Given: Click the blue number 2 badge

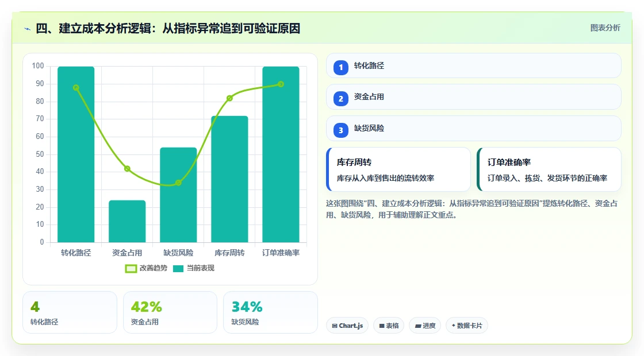Looking at the screenshot, I should 340,98.
